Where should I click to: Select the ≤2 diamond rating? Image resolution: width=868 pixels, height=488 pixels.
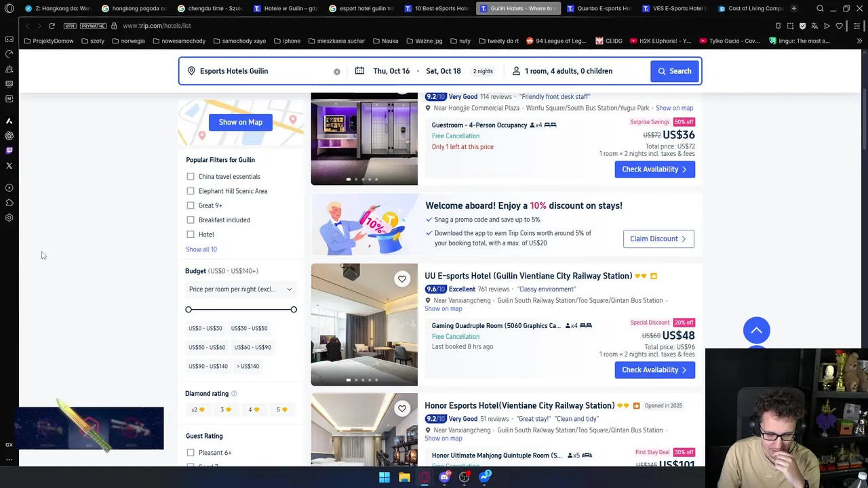point(197,409)
